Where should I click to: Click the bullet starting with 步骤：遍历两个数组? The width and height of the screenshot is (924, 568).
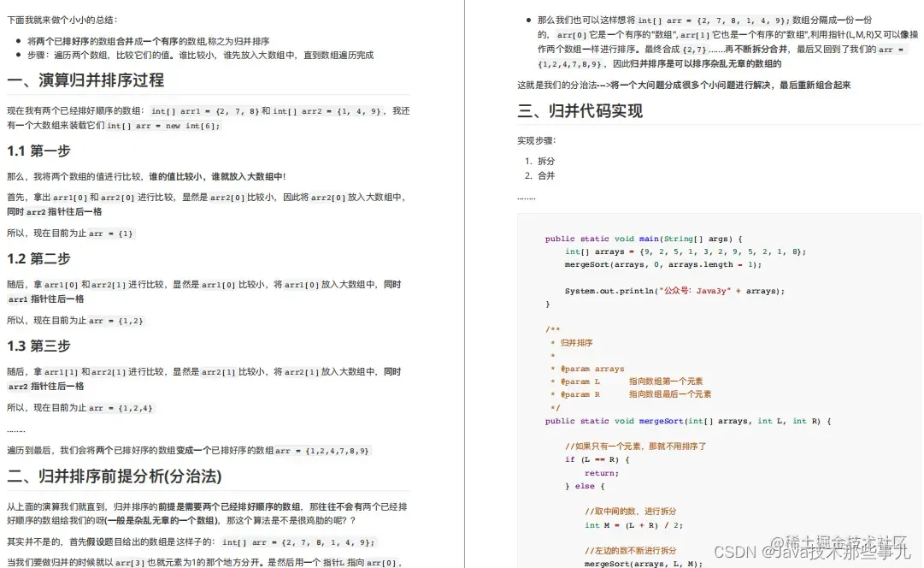pyautogui.click(x=200, y=56)
